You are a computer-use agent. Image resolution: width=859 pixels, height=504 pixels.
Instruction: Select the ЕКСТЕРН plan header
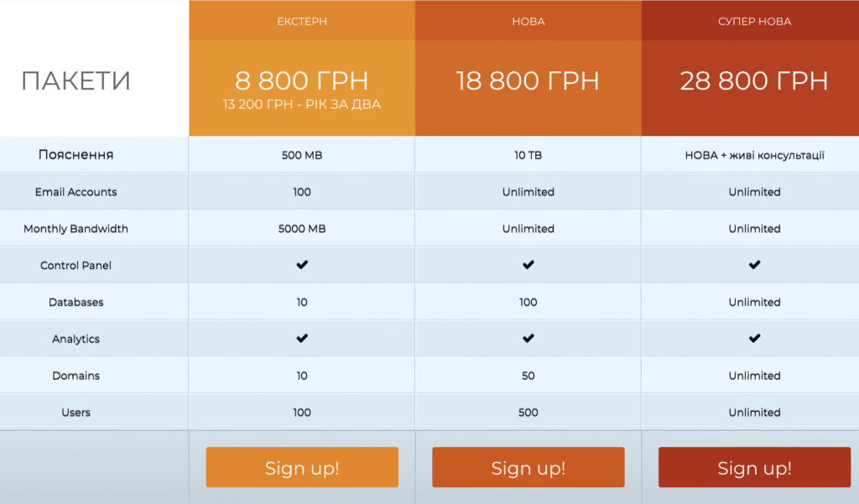[x=302, y=21]
